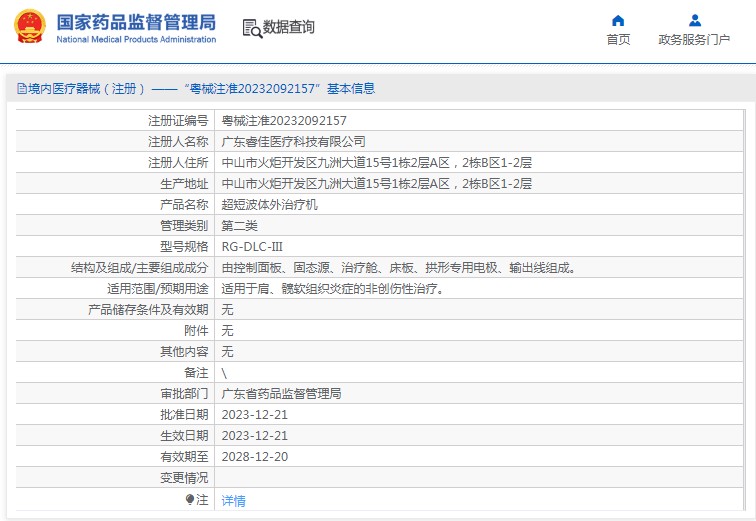Screen dimensions: 756x521
Task: Select registration number value 粤械注准20232092157 in table
Action: 284,120
